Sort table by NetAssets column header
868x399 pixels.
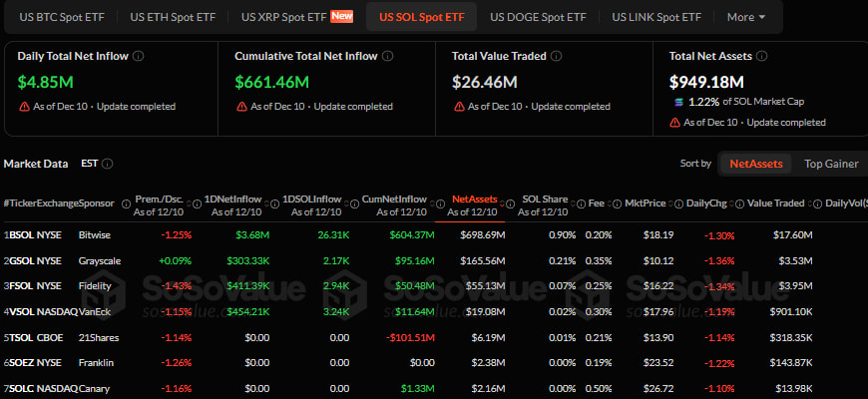[475, 199]
